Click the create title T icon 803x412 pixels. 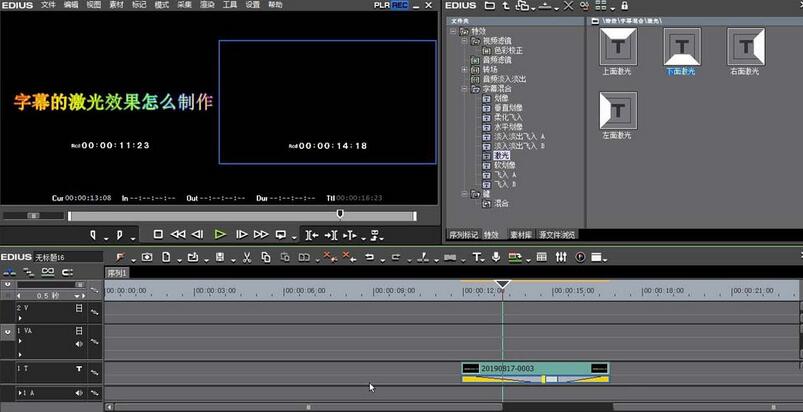click(478, 257)
